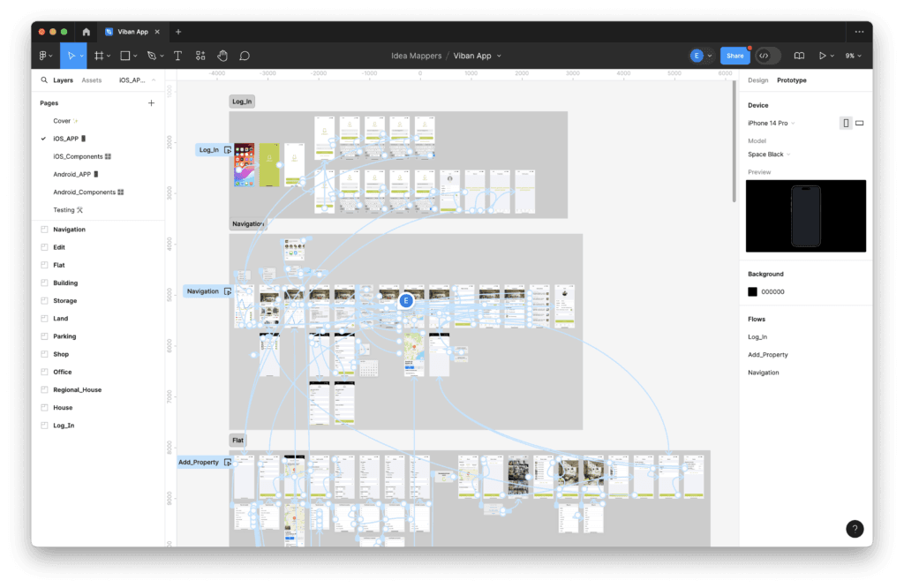Open shape tools dropdown arrow
This screenshot has height=588, width=904.
[135, 57]
